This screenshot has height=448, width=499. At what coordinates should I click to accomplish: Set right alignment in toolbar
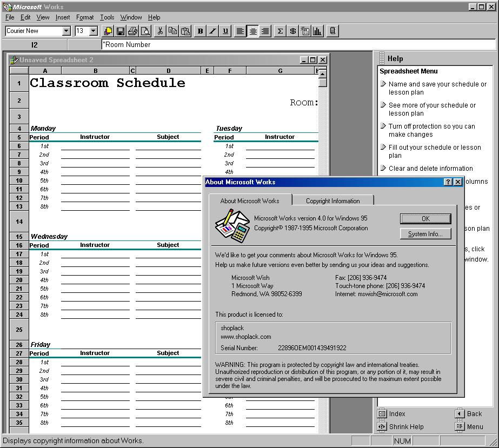(265, 31)
